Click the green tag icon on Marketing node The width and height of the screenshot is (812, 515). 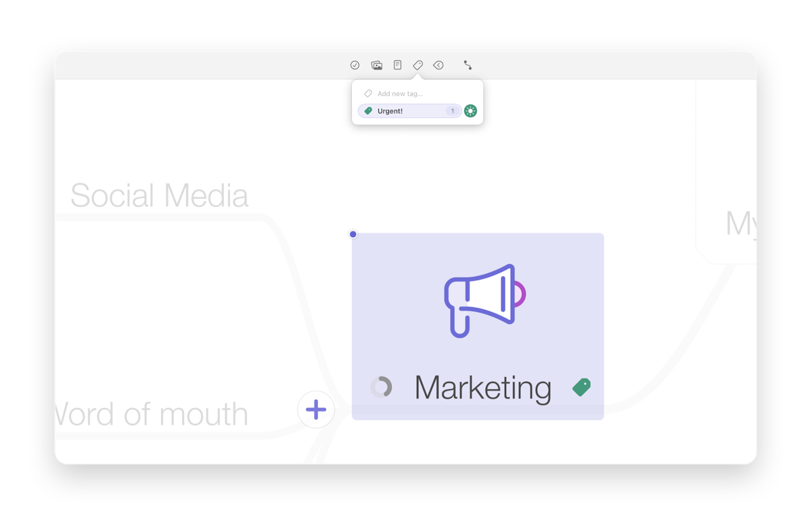581,387
